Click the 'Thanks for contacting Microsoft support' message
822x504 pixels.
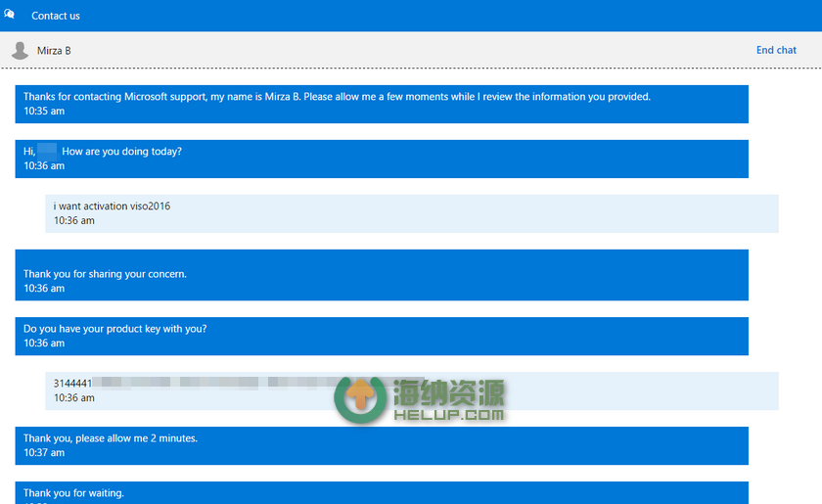point(382,105)
